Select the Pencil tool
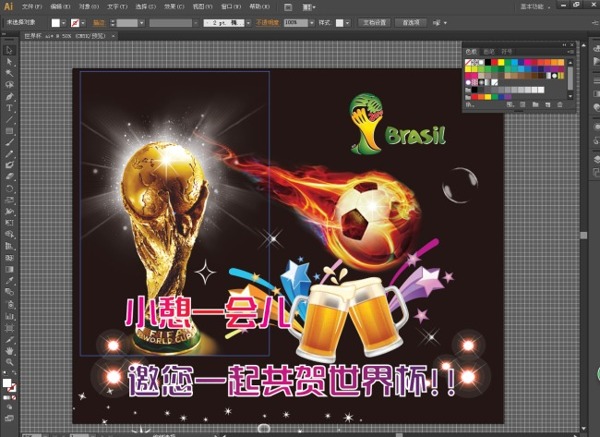 tap(9, 154)
